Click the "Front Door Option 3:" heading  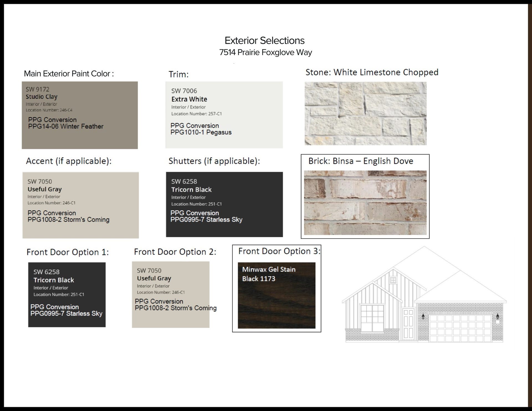click(279, 251)
